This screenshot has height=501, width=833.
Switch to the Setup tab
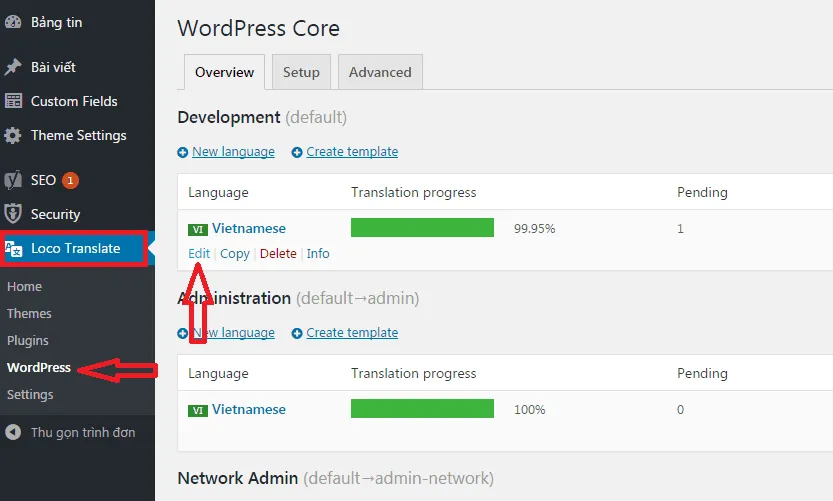(301, 72)
